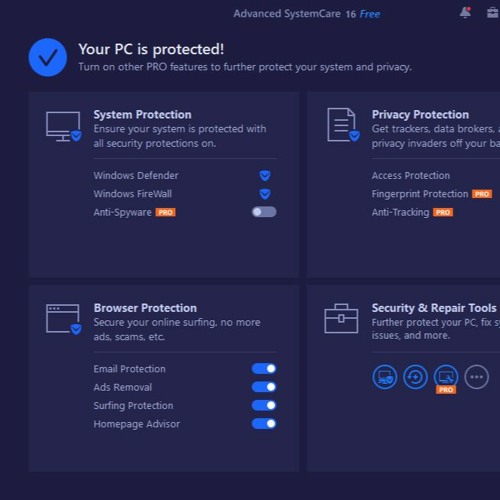Click the PRO badge next to Anti-Tracking
Screen dimensions: 500x500
tap(443, 212)
